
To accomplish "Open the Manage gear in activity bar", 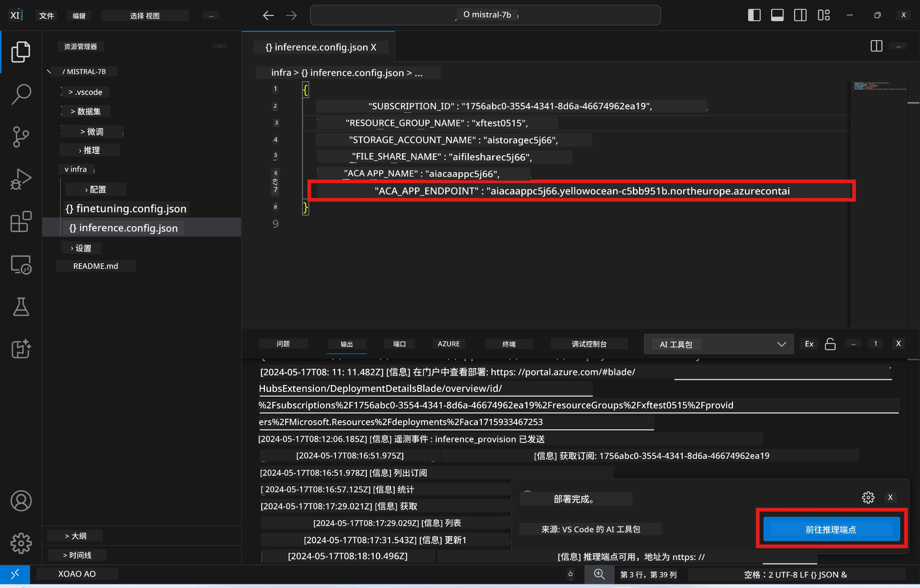I will point(21,543).
